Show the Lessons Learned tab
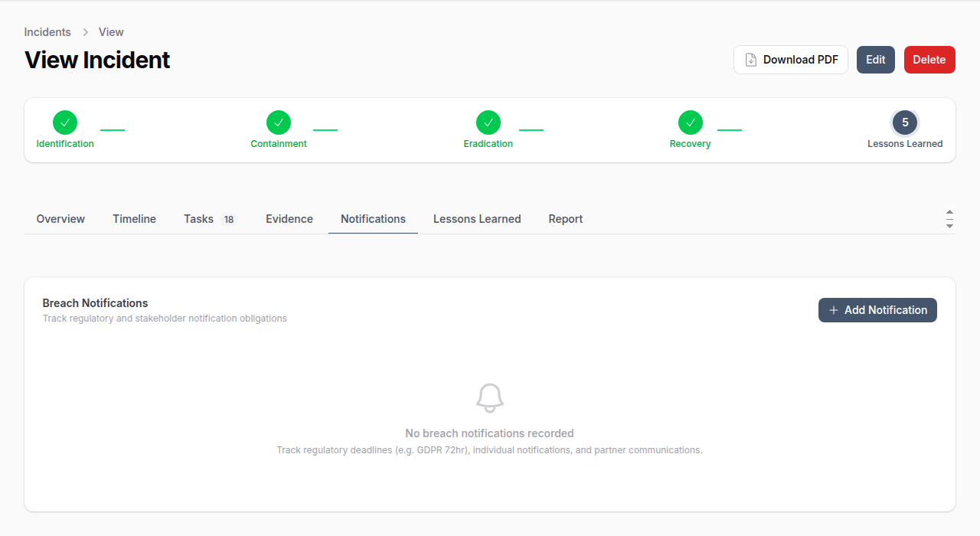 (477, 219)
